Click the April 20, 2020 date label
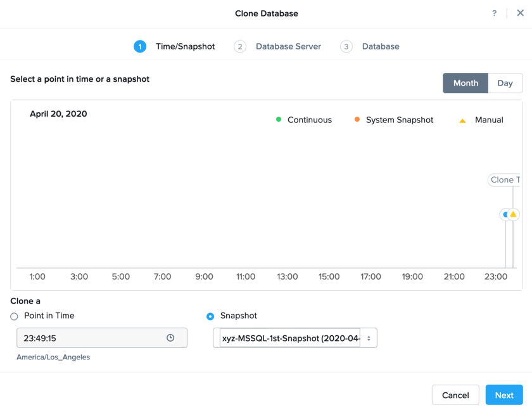Screen dimensions: 532x412 [x=58, y=114]
